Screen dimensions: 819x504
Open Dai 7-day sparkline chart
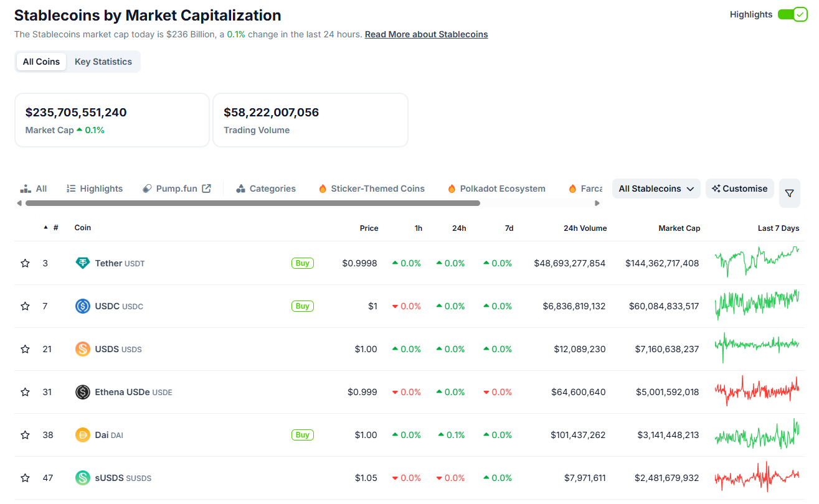[757, 434]
